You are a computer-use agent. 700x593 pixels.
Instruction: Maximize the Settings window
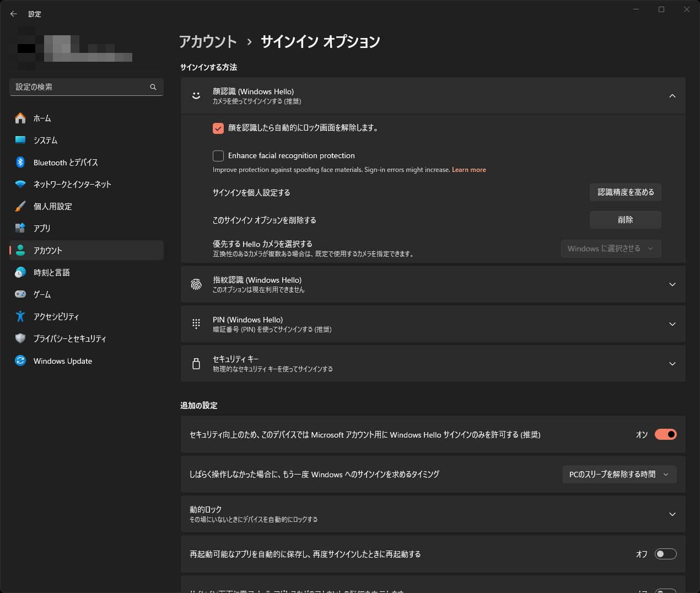pyautogui.click(x=661, y=9)
